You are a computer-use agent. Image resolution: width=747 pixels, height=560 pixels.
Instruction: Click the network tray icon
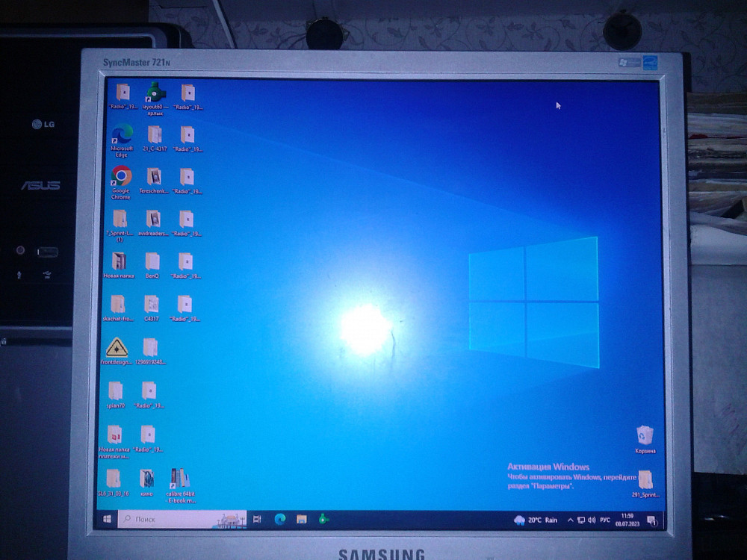[x=581, y=520]
